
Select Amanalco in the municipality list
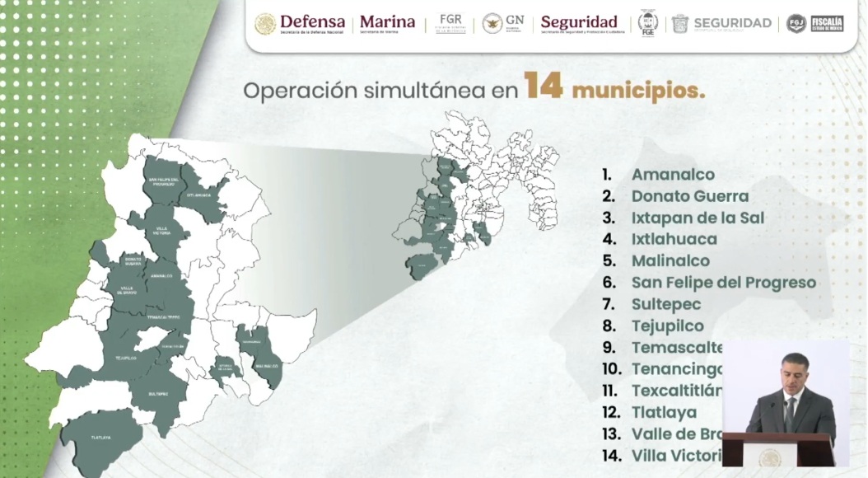[x=672, y=175]
